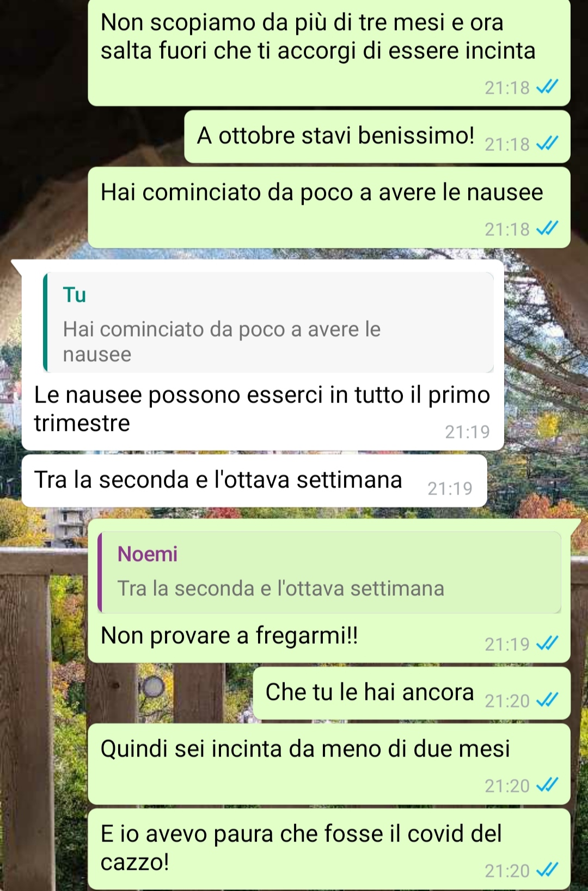Select message 'Hai cominciato da poco a avere le nausee'
Screen dimensions: 588x891
click(329, 208)
